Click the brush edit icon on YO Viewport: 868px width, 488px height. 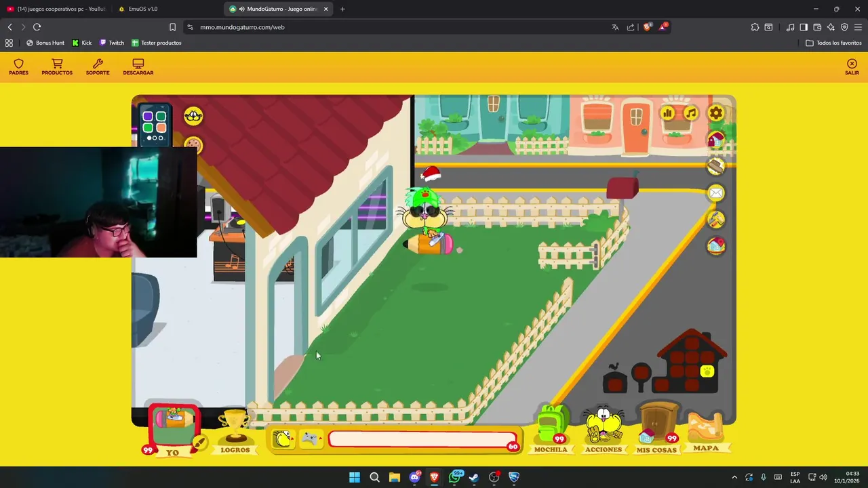199,443
